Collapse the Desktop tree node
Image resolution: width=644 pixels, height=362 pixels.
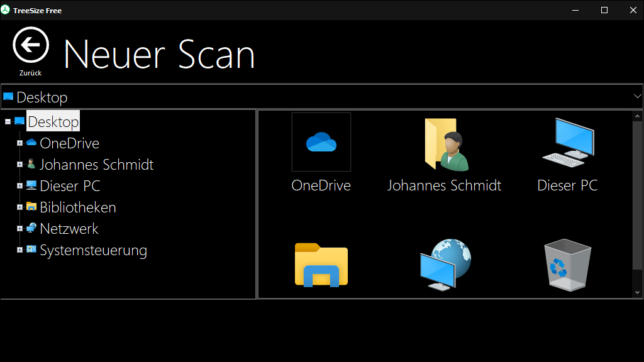click(8, 122)
